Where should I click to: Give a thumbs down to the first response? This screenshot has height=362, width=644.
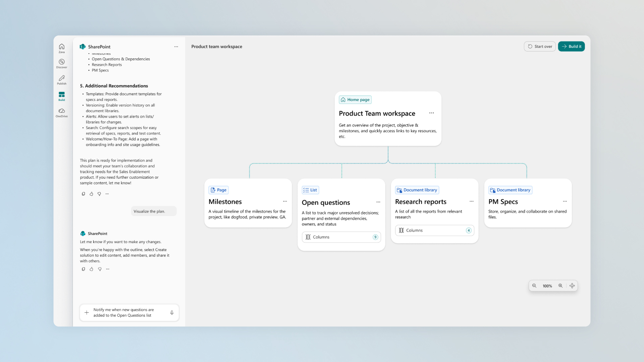coord(99,194)
